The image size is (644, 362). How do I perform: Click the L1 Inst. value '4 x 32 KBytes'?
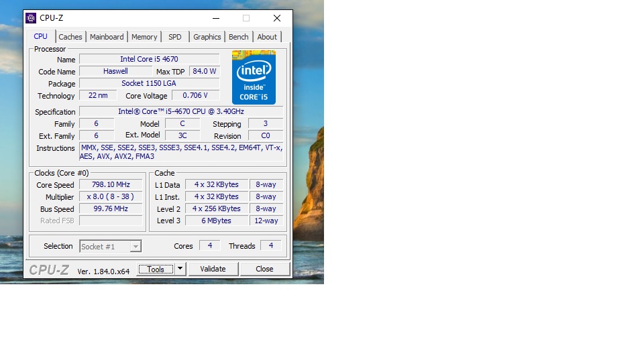(x=217, y=196)
